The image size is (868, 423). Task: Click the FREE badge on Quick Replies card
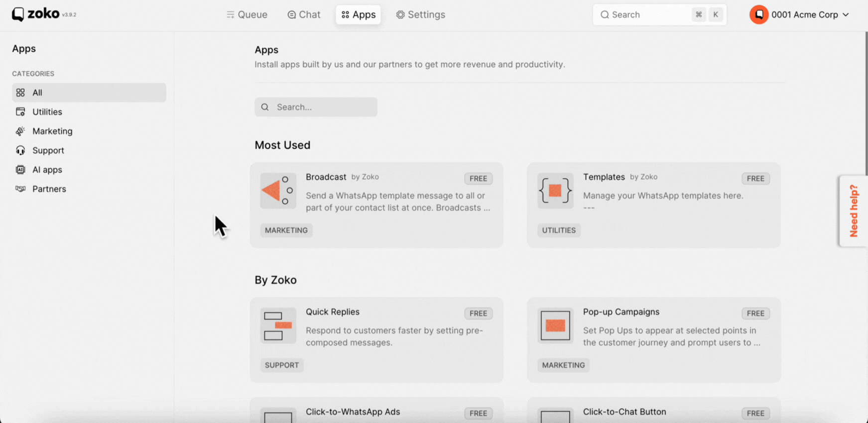click(x=479, y=314)
